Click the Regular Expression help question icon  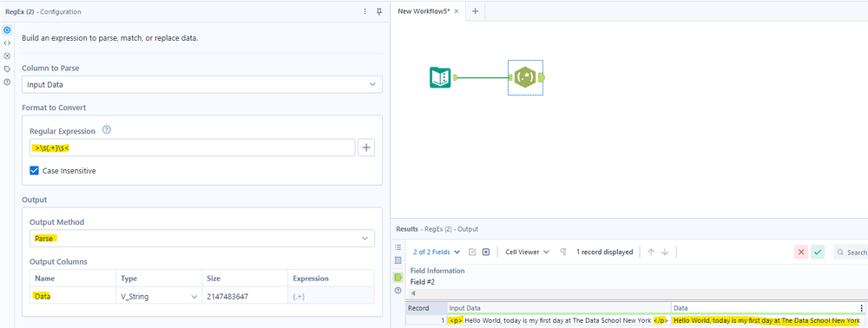pyautogui.click(x=107, y=130)
